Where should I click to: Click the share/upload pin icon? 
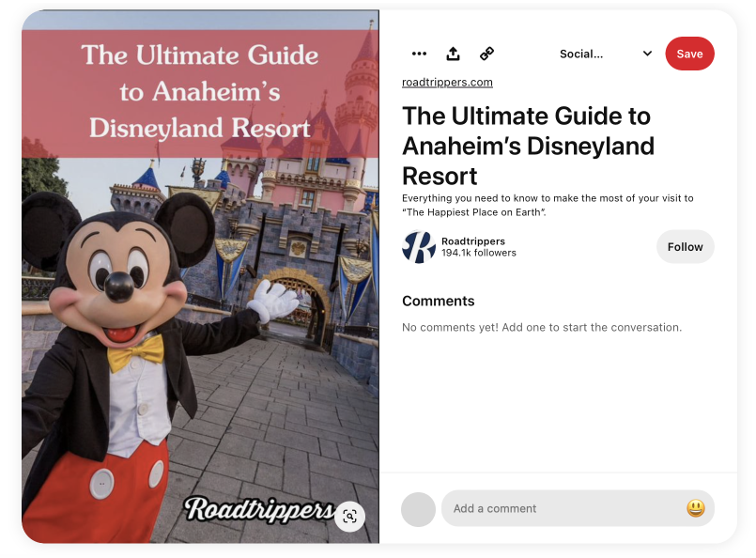453,54
